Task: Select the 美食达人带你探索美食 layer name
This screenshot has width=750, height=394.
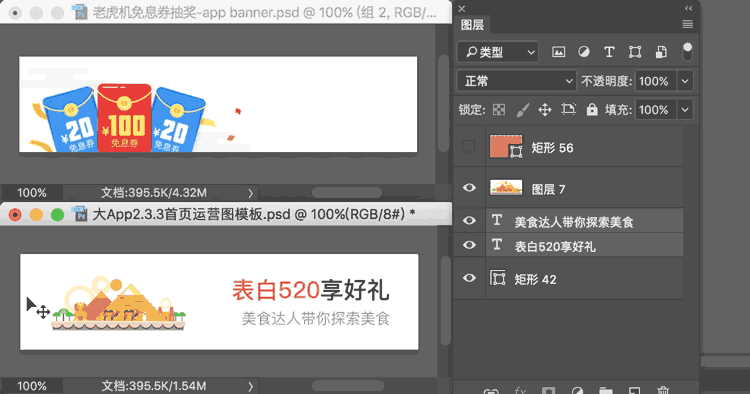Action: click(574, 222)
